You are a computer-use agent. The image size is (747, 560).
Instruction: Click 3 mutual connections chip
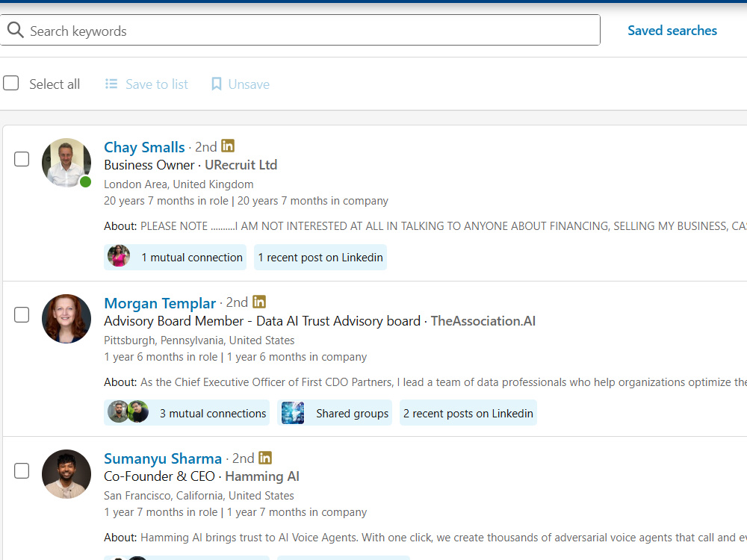click(187, 413)
